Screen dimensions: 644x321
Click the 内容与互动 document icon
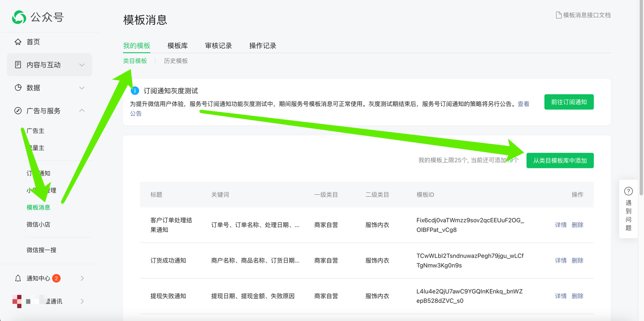click(x=18, y=65)
